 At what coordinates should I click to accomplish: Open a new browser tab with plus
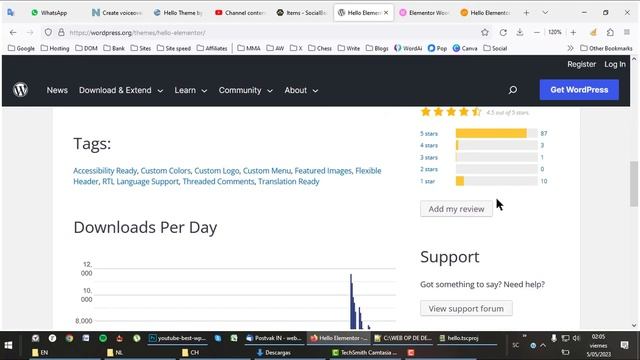pos(526,13)
